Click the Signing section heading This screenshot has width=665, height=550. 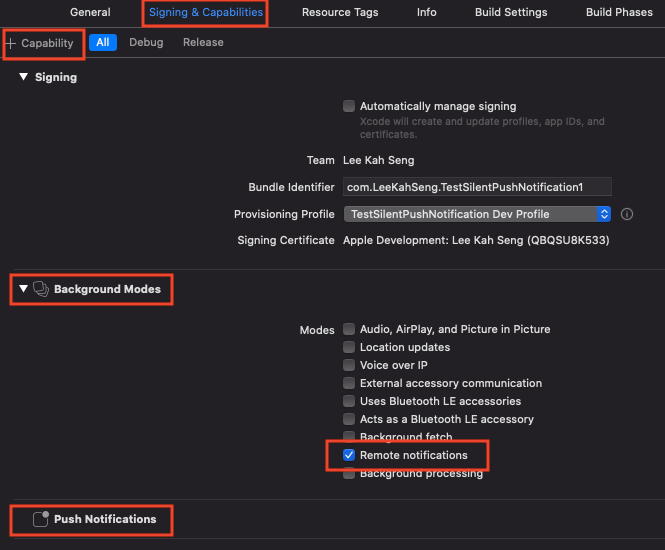56,77
